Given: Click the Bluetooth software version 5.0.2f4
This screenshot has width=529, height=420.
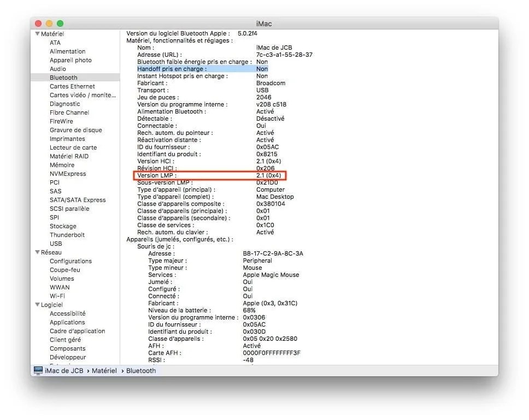Looking at the screenshot, I should (248, 33).
